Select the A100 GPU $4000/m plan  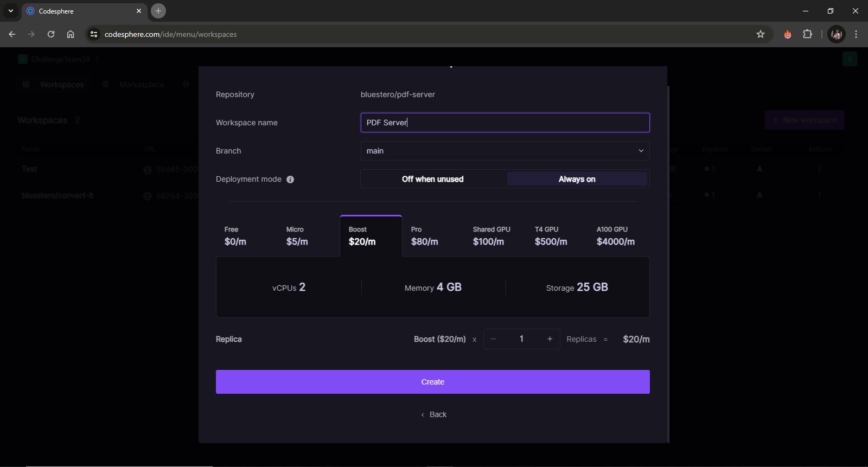click(x=618, y=236)
